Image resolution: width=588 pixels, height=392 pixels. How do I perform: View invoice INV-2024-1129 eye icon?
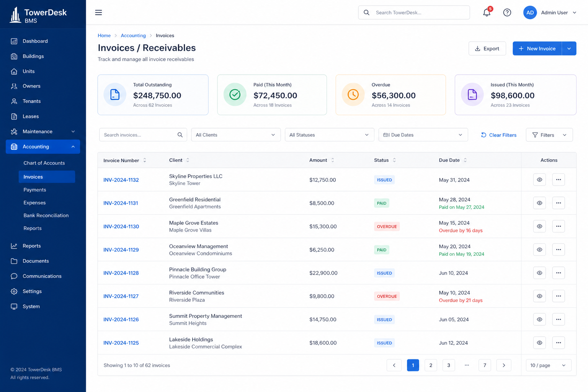[539, 250]
